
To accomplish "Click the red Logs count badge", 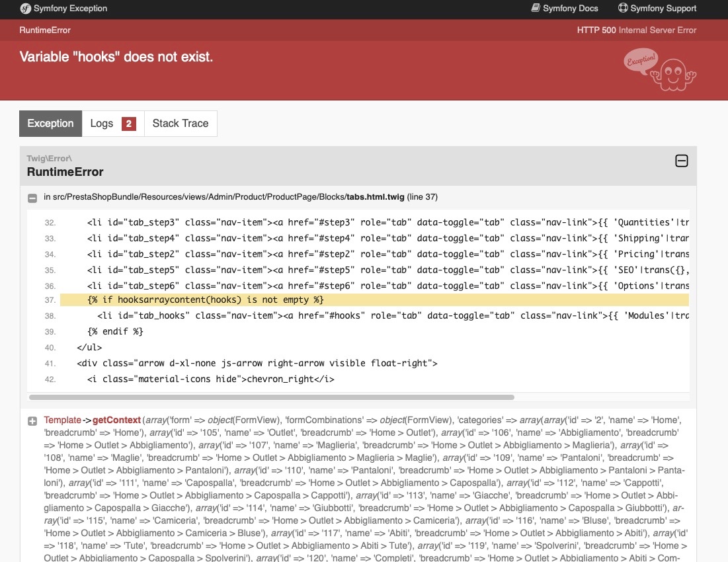I will (129, 124).
